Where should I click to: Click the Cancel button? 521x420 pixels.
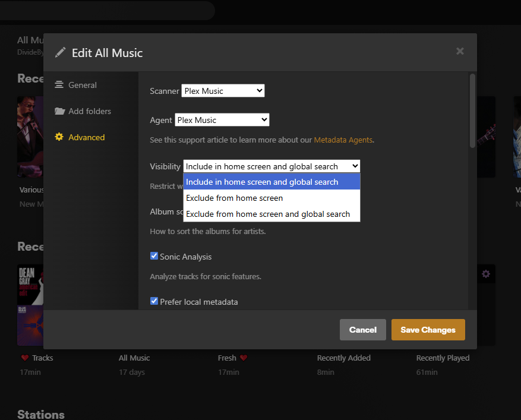(x=363, y=330)
